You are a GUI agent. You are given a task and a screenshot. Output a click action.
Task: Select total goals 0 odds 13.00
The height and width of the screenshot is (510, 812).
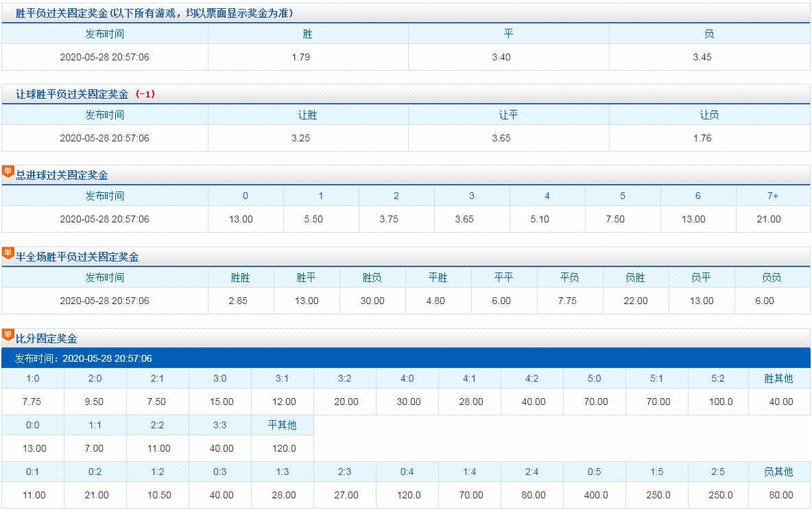[241, 219]
